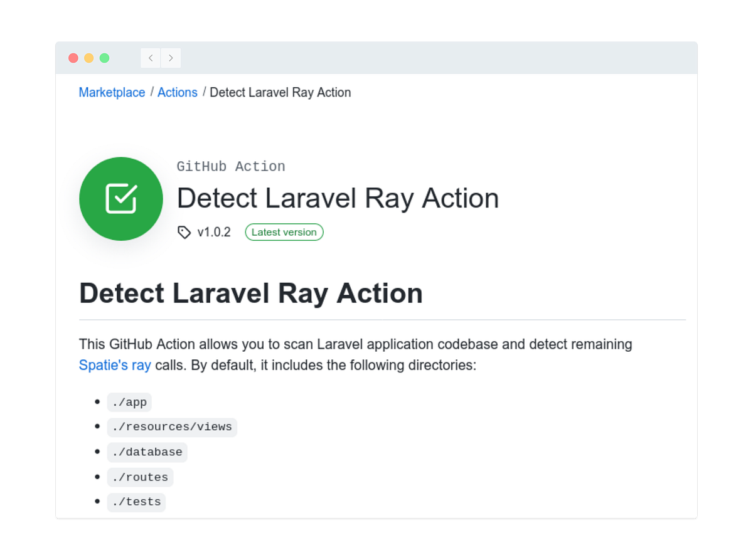Click the green zoom traffic light button
The image size is (753, 560).
105,57
